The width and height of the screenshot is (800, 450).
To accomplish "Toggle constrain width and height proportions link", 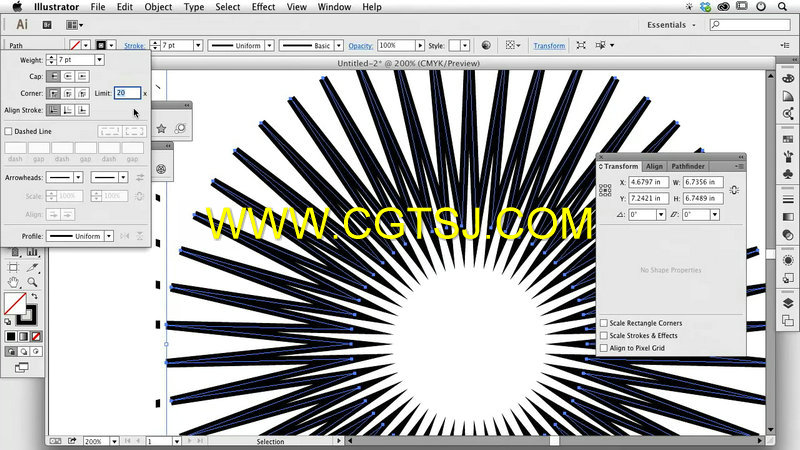I will click(734, 190).
